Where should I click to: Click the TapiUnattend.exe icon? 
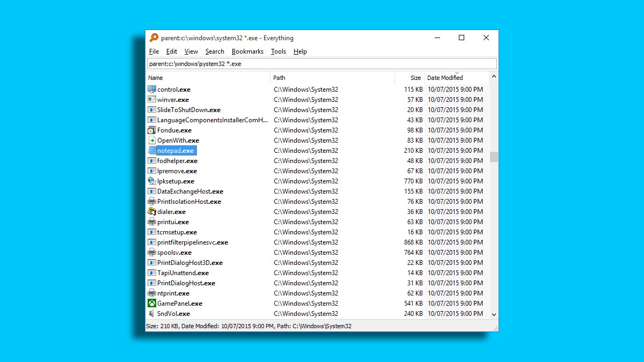(152, 273)
